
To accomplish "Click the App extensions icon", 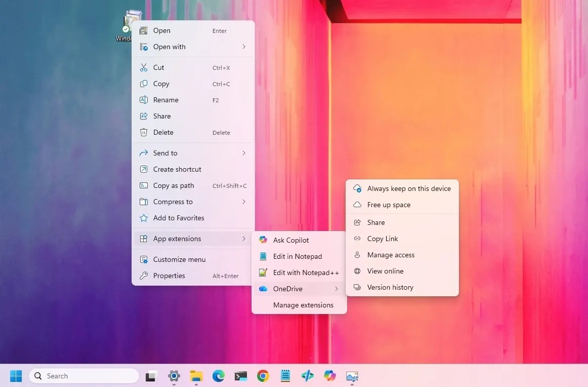I will tap(144, 239).
